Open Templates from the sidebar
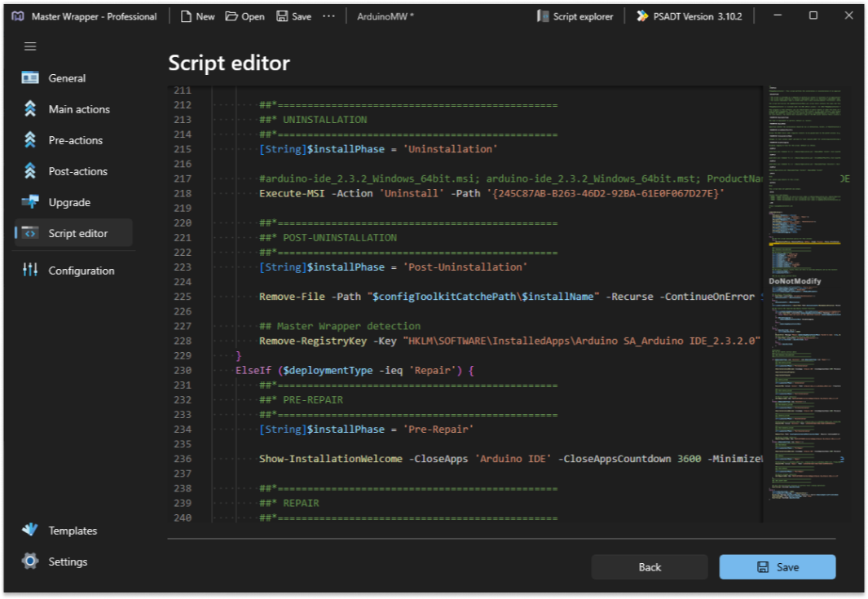The height and width of the screenshot is (599, 868). click(73, 531)
